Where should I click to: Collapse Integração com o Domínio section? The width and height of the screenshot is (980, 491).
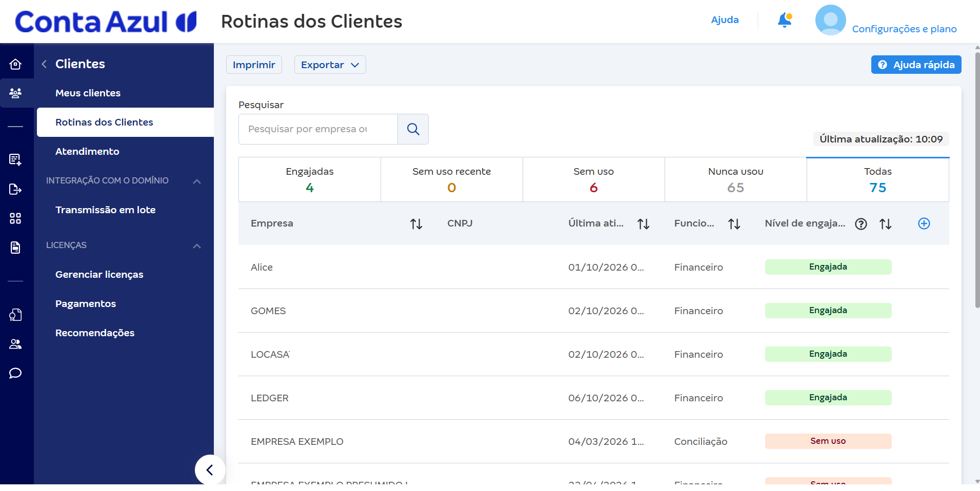point(197,181)
